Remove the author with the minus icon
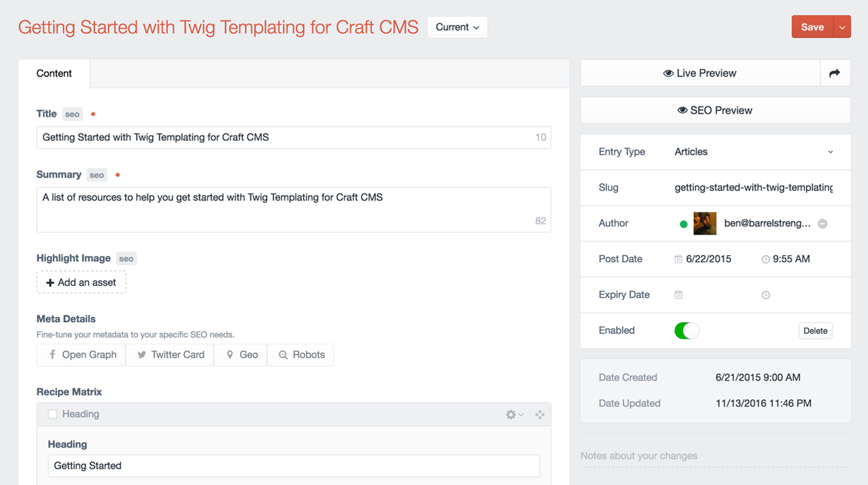This screenshot has width=868, height=485. coord(822,224)
